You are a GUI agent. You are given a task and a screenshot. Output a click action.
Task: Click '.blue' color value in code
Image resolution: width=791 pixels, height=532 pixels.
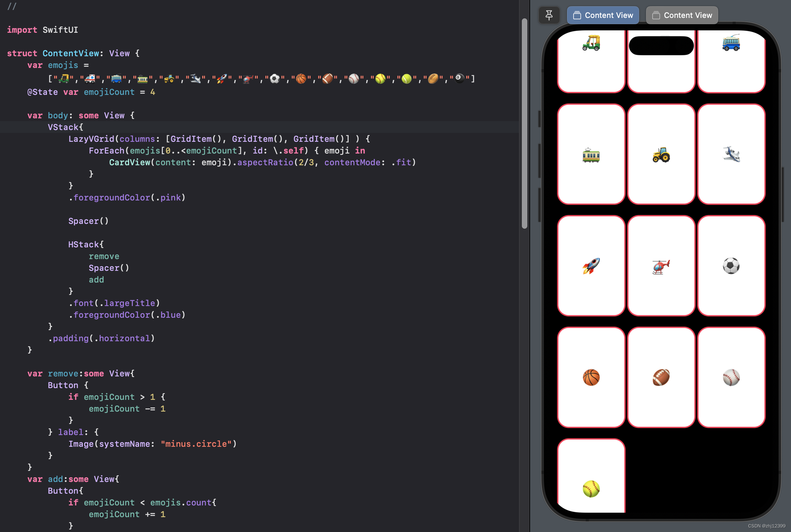coord(168,315)
